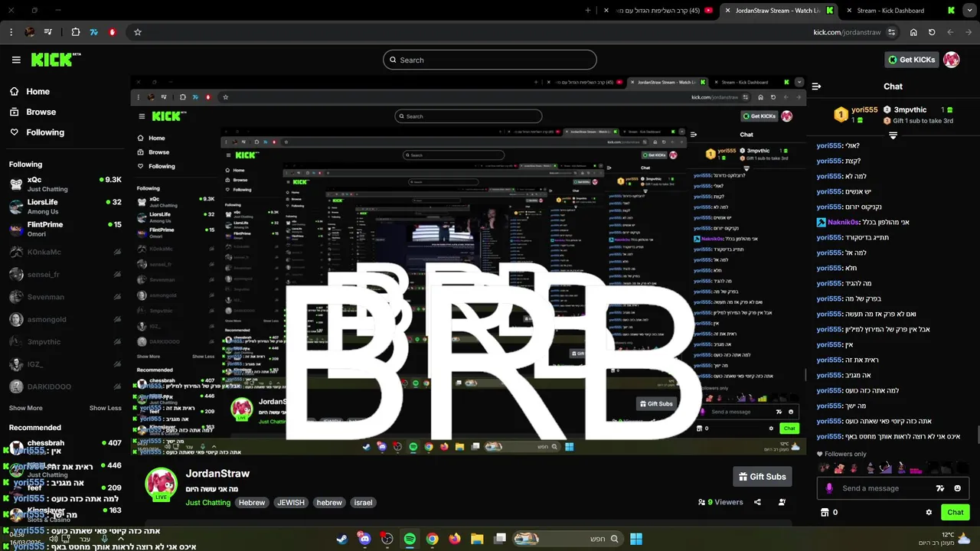Screen dimensions: 980x551
Task: Click the user report icon beside share
Action: [782, 502]
